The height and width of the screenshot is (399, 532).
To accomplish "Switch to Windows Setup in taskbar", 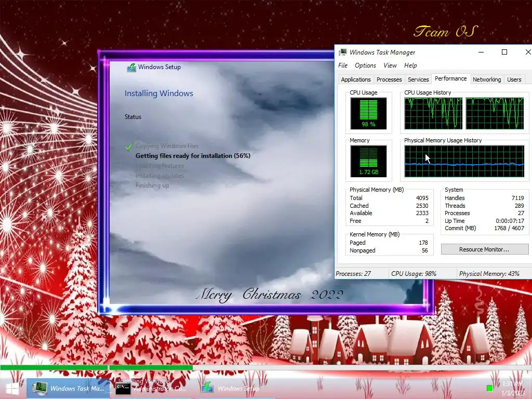I will [231, 389].
